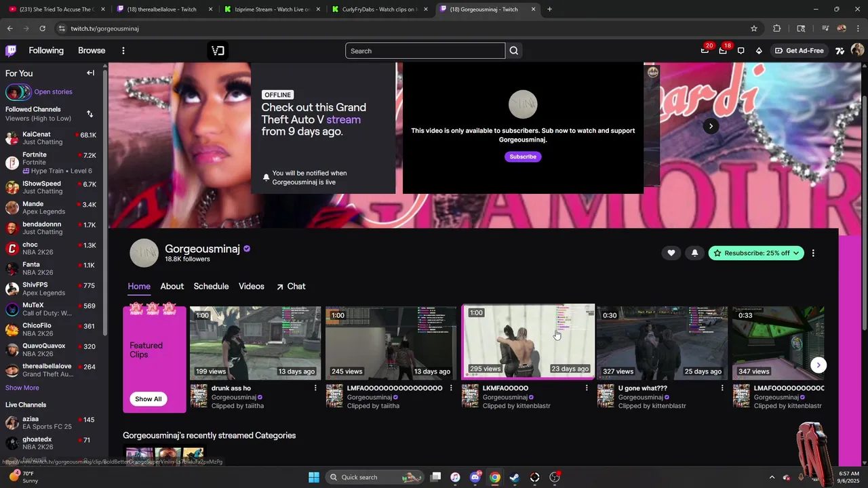
Task: Open options for 'LKMFAOOOOO' clip
Action: [587, 388]
